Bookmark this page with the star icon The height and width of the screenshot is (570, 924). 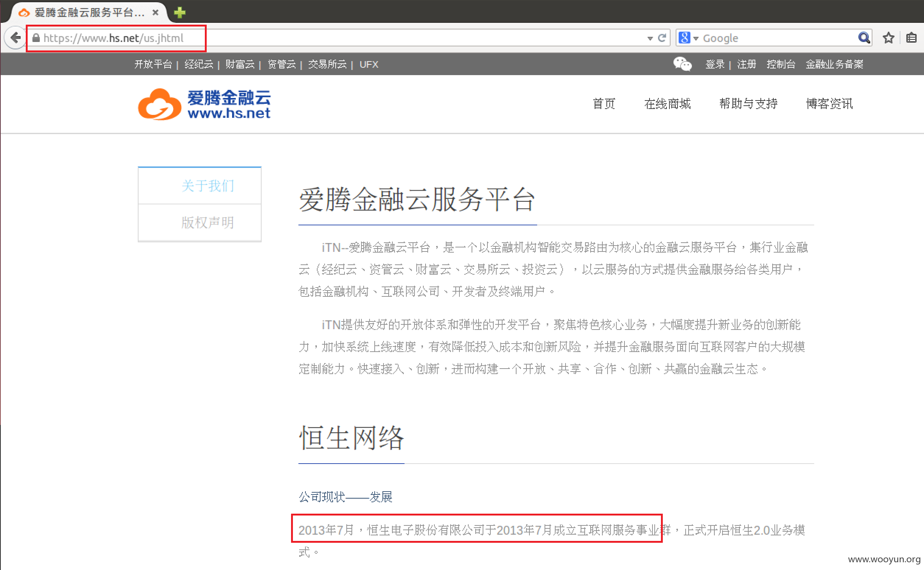[x=889, y=38]
